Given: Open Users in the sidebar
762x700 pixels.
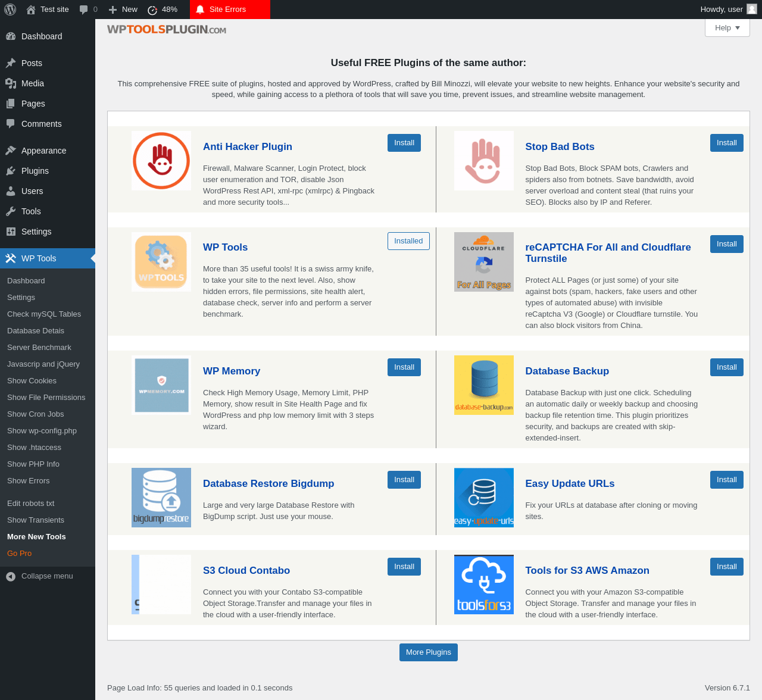Looking at the screenshot, I should click(x=48, y=191).
